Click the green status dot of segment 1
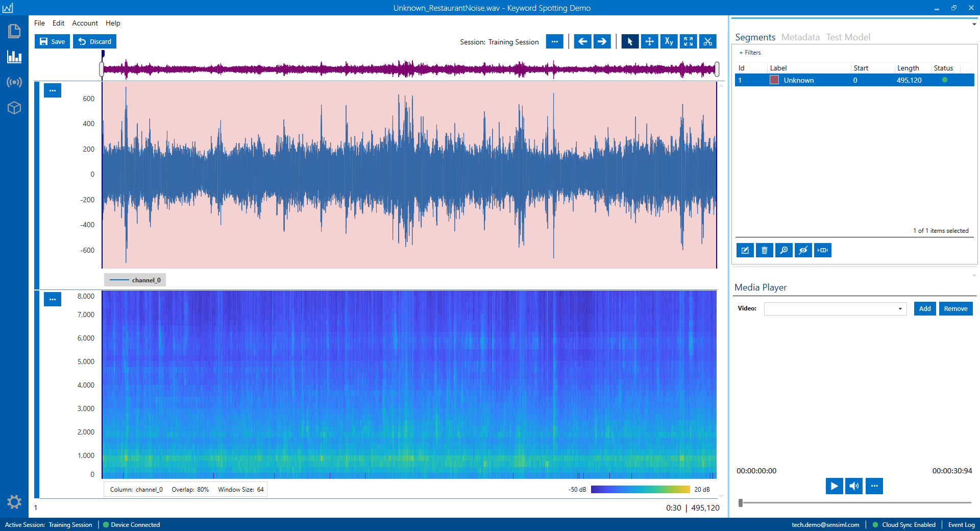 (945, 80)
